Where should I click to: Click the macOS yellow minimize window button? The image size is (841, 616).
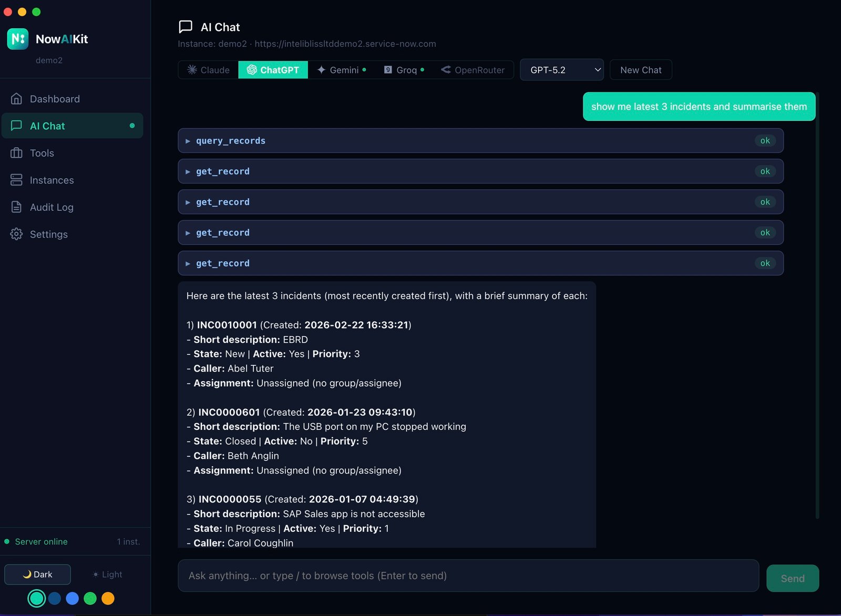(x=22, y=12)
